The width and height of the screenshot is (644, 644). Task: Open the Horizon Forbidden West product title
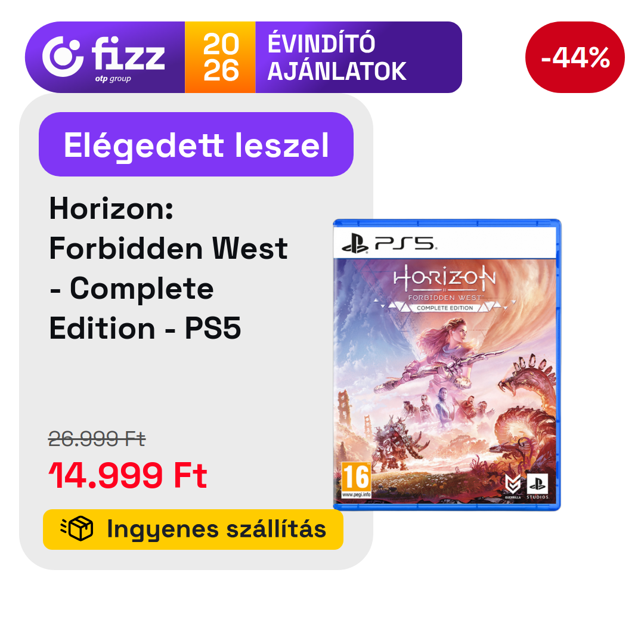(x=168, y=268)
